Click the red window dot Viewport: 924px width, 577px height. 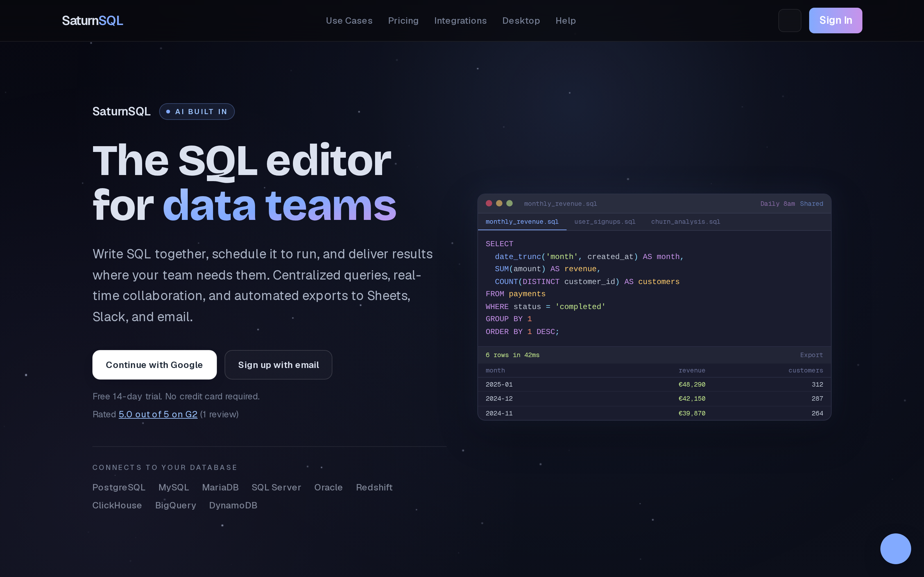(x=489, y=204)
